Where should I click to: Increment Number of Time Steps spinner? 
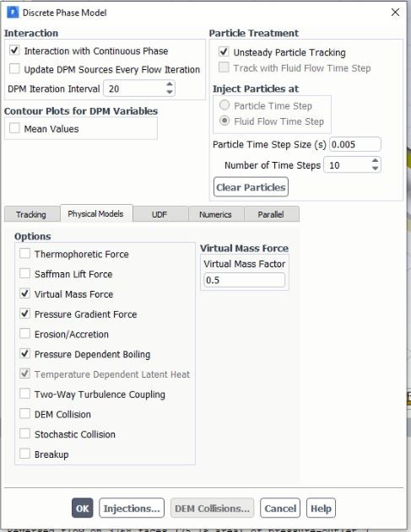click(375, 161)
